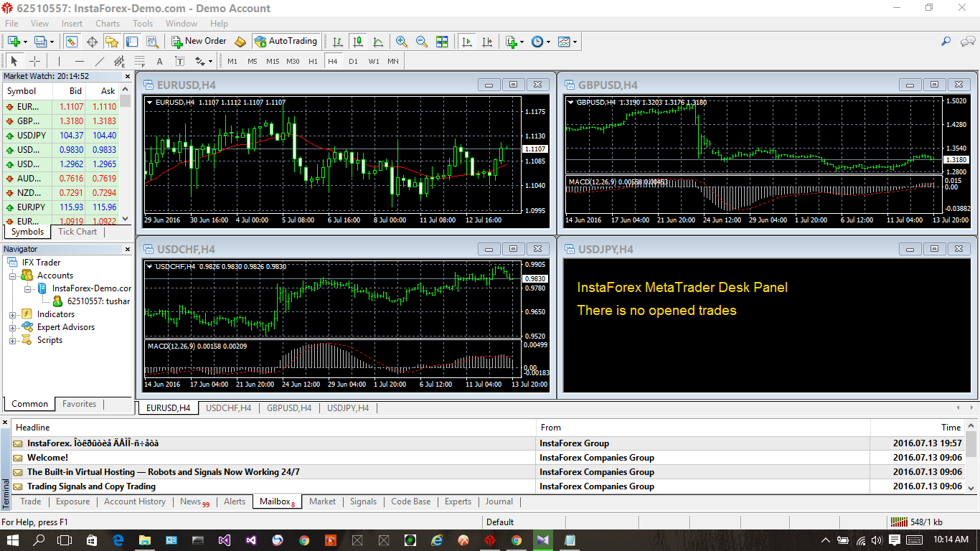This screenshot has width=980, height=551.
Task: Open the Tools menu
Action: pos(143,24)
